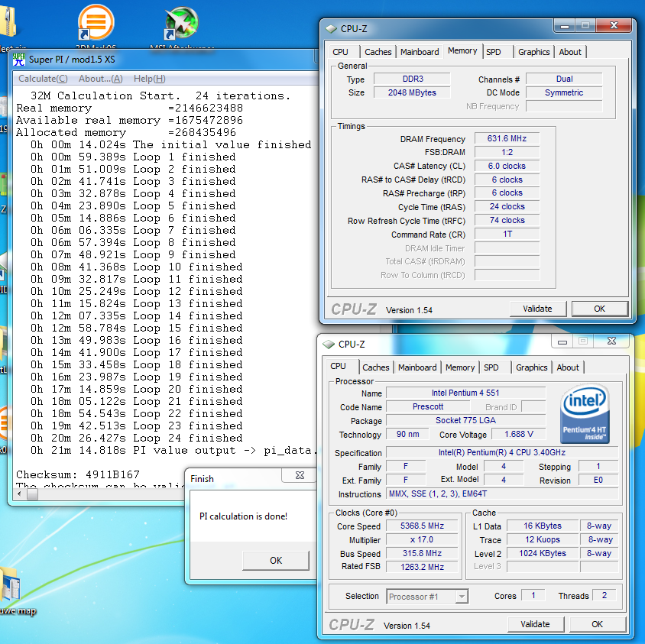Open the 3DMark06 desktop shortcut icon
The height and width of the screenshot is (644, 645).
(96, 23)
